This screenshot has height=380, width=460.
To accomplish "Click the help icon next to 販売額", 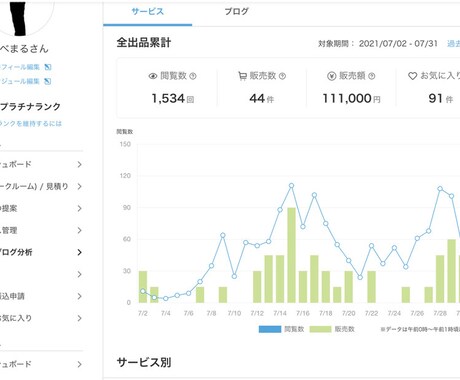I will [371, 76].
